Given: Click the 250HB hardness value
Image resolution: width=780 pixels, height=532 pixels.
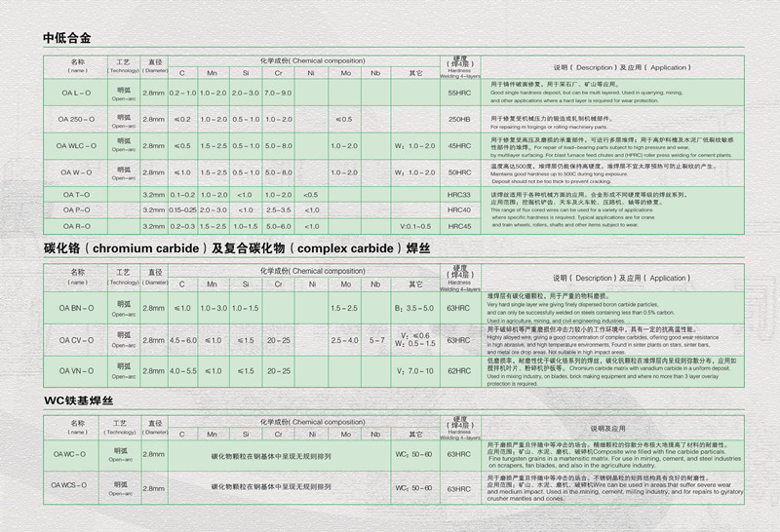Looking at the screenshot, I should [x=459, y=119].
